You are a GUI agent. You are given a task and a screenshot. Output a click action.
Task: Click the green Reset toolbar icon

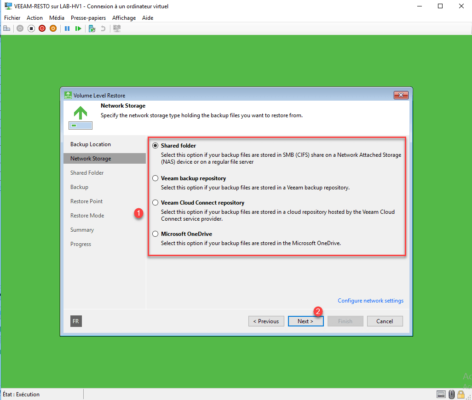pyautogui.click(x=78, y=29)
